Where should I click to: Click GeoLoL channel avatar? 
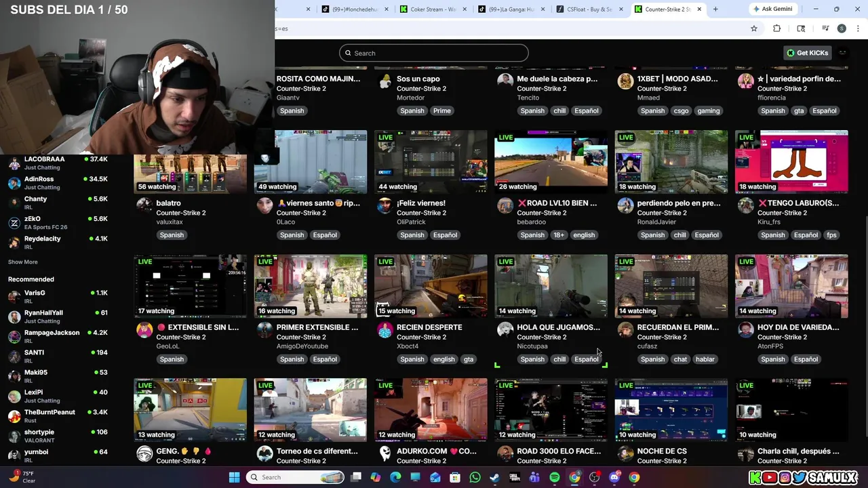point(144,329)
